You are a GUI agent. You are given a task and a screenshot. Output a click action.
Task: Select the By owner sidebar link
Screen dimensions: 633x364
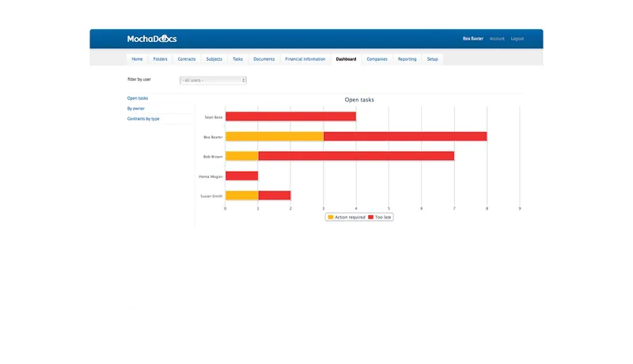click(135, 108)
